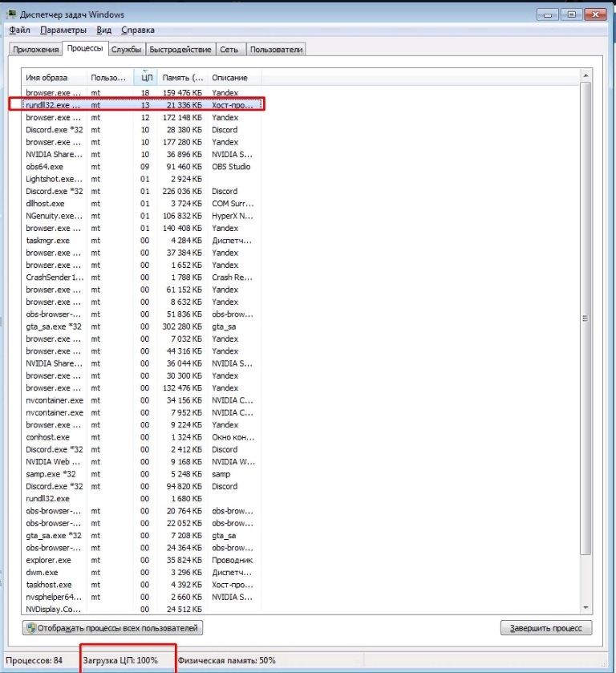The width and height of the screenshot is (616, 673).
Task: Click Загрузка ЦП: 100% status entry
Action: (x=120, y=660)
